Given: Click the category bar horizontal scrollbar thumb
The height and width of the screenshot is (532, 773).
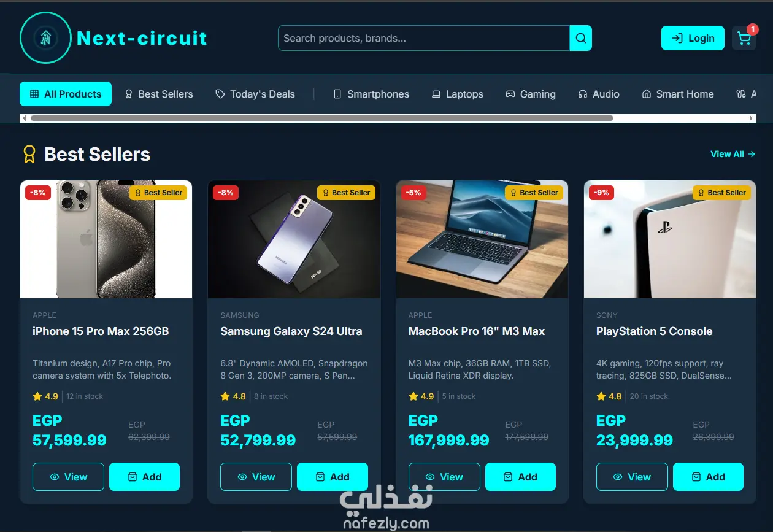Looking at the screenshot, I should (322, 118).
